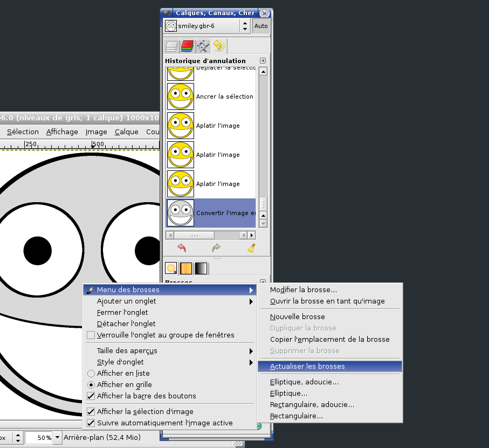Disable 'Suivre automatiquement l'image active'
Viewport: 489px width, 448px height.
coord(91,423)
